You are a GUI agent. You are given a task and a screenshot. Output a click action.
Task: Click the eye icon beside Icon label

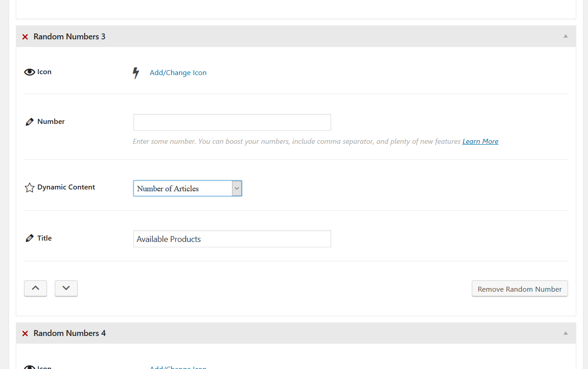[x=29, y=72]
